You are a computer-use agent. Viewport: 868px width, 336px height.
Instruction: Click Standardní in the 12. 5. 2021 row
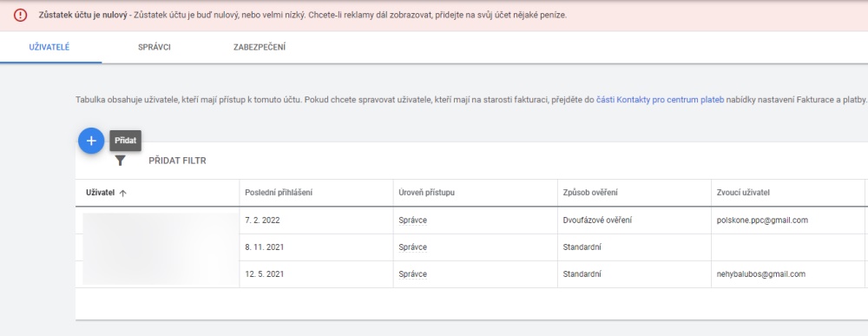[x=582, y=274]
